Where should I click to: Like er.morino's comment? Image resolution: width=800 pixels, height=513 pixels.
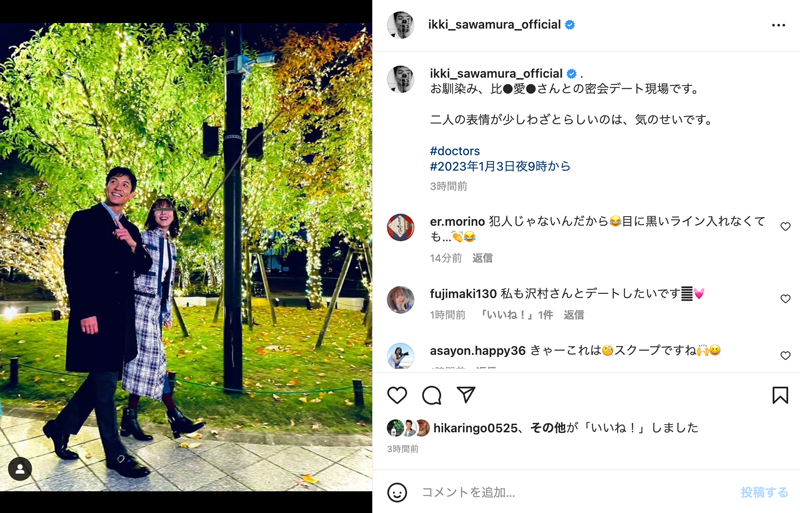pyautogui.click(x=785, y=226)
